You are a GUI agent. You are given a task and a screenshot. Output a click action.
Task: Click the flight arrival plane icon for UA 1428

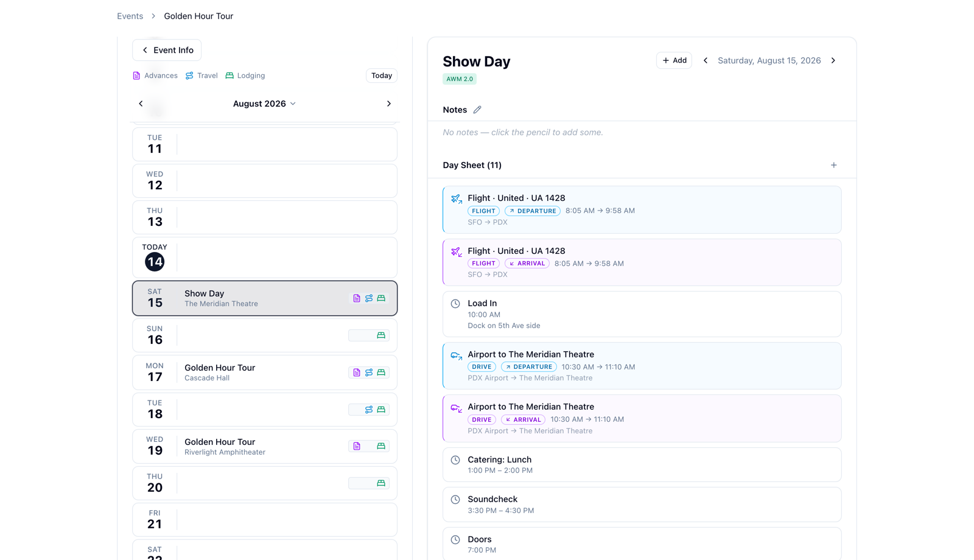pos(456,252)
